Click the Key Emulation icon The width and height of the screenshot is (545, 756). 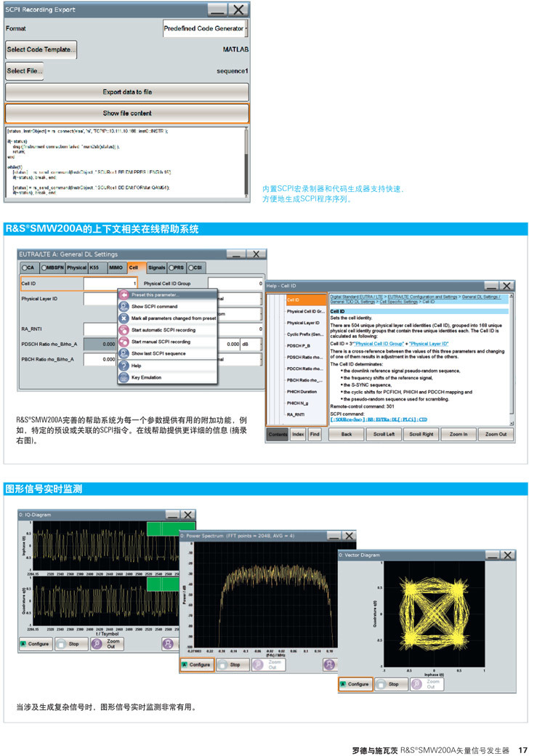[x=124, y=377]
